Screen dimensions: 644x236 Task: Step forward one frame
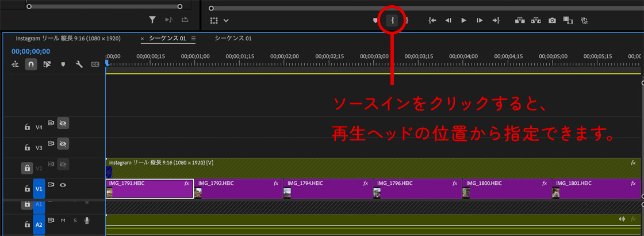click(479, 20)
